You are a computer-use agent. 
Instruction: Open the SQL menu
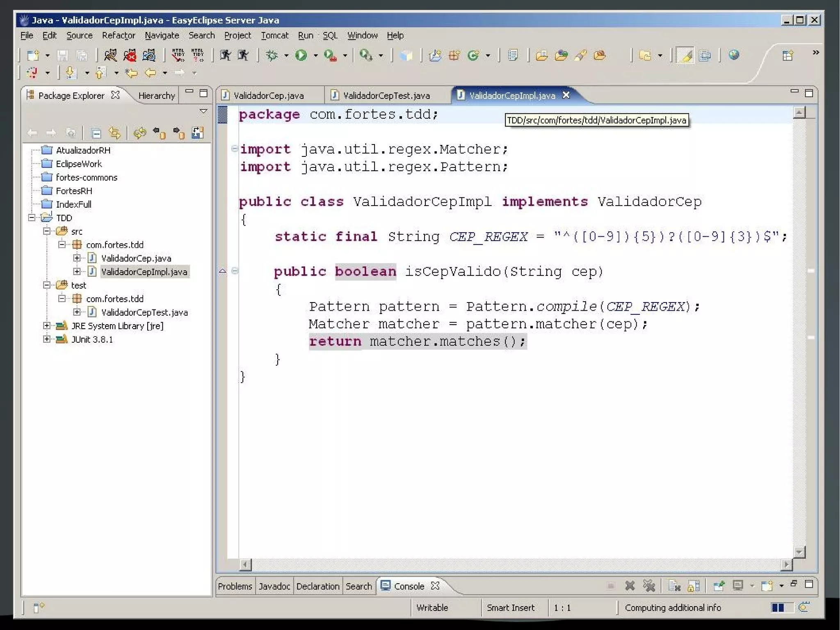(x=330, y=36)
